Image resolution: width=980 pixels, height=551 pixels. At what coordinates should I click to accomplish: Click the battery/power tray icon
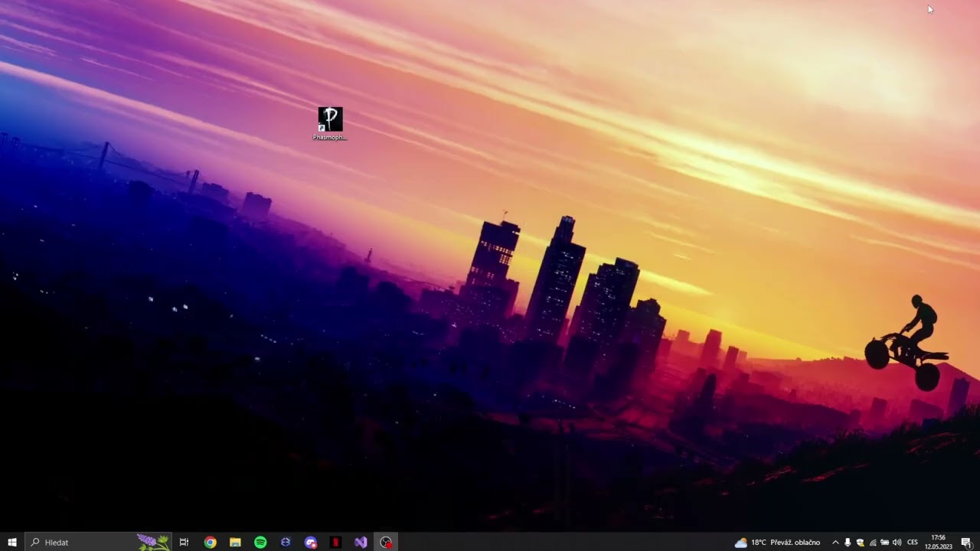(885, 542)
